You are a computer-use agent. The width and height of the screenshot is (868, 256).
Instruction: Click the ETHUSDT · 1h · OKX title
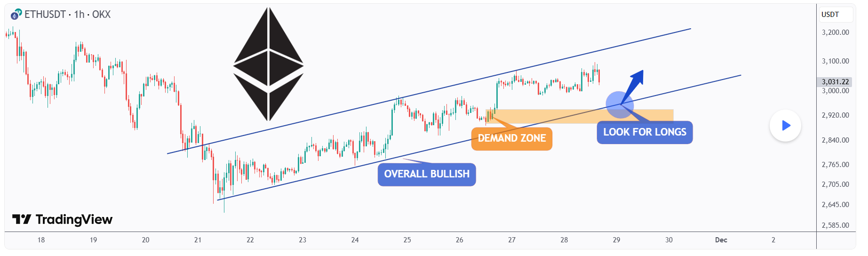67,15
